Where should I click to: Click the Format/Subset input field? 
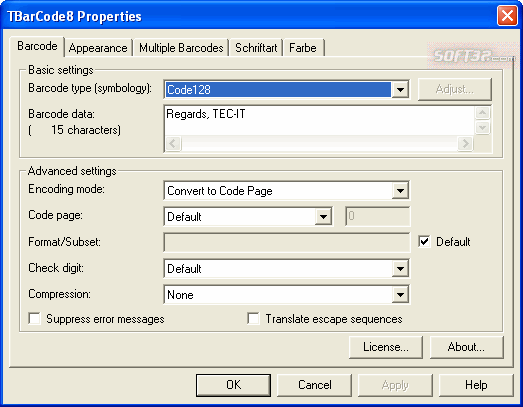[287, 243]
